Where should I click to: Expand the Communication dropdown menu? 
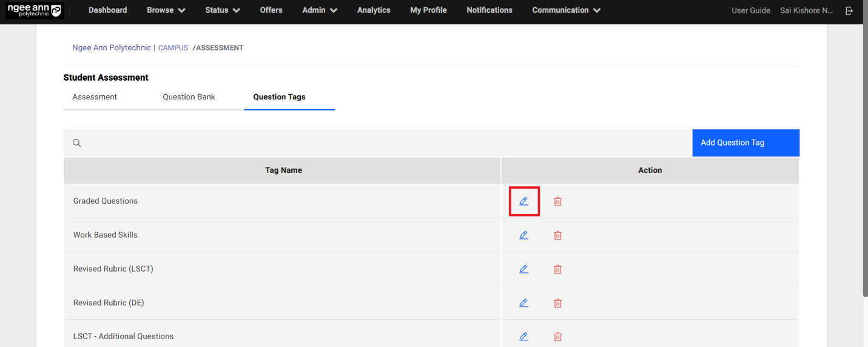[566, 10]
